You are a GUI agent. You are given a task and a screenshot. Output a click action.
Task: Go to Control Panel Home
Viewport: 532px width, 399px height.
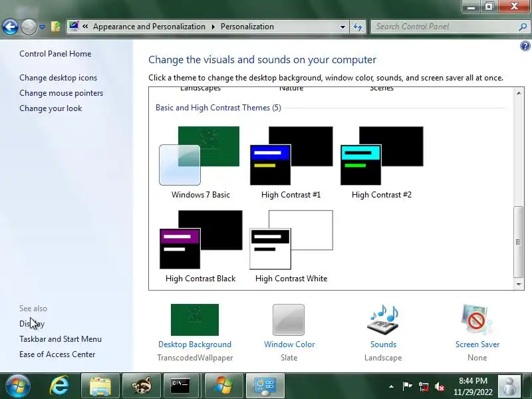(55, 54)
